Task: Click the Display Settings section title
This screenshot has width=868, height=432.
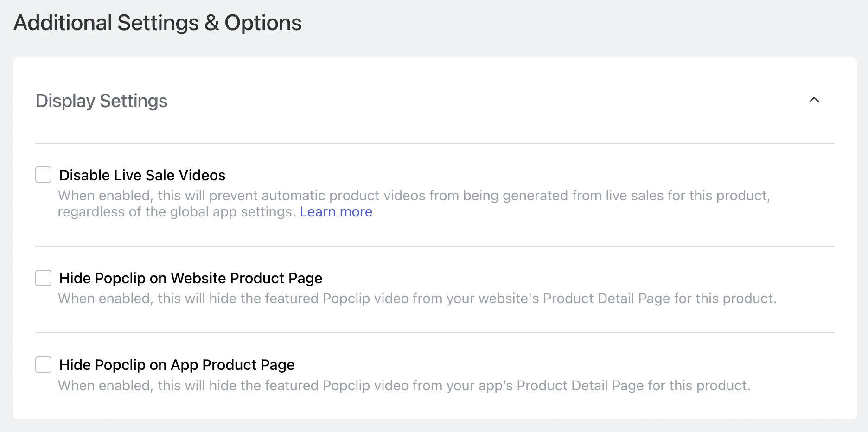Action: click(102, 101)
